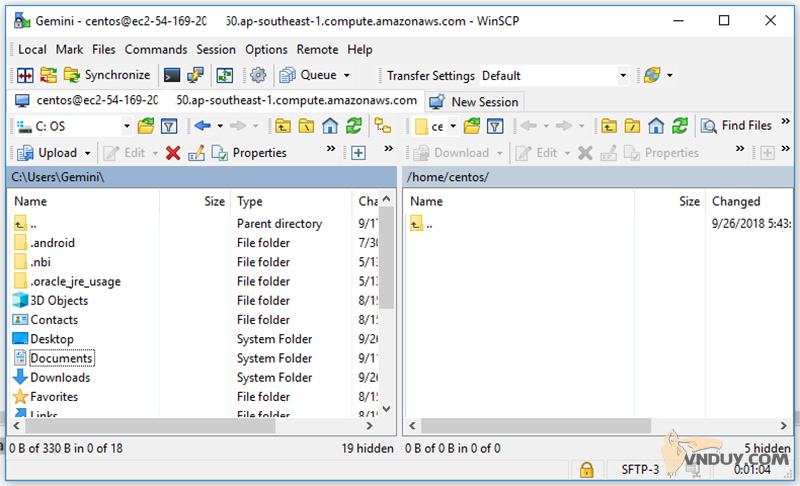Click the Find Files button
Image resolution: width=800 pixels, height=486 pixels.
(737, 126)
